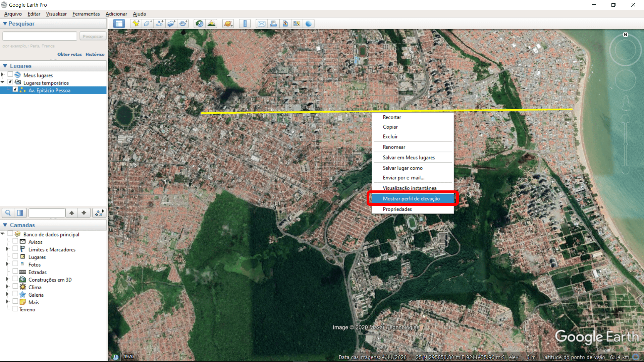Choose Mostrar perfil de elevação in context menu

[x=412, y=198]
